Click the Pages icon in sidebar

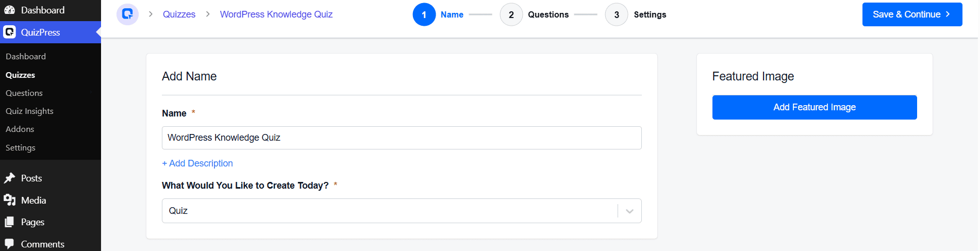click(x=9, y=222)
